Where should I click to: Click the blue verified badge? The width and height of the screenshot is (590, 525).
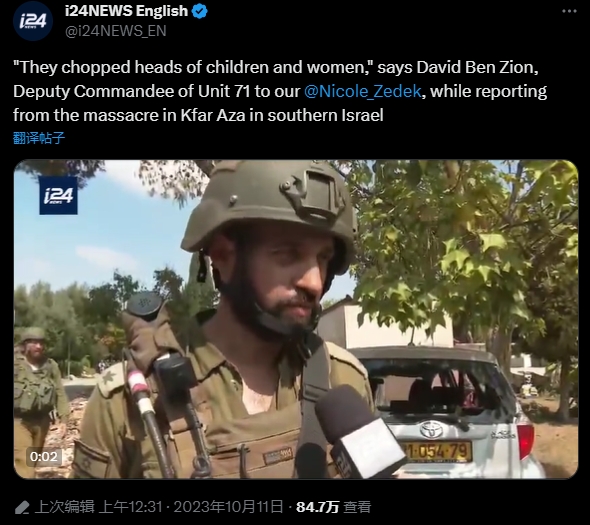[x=199, y=11]
